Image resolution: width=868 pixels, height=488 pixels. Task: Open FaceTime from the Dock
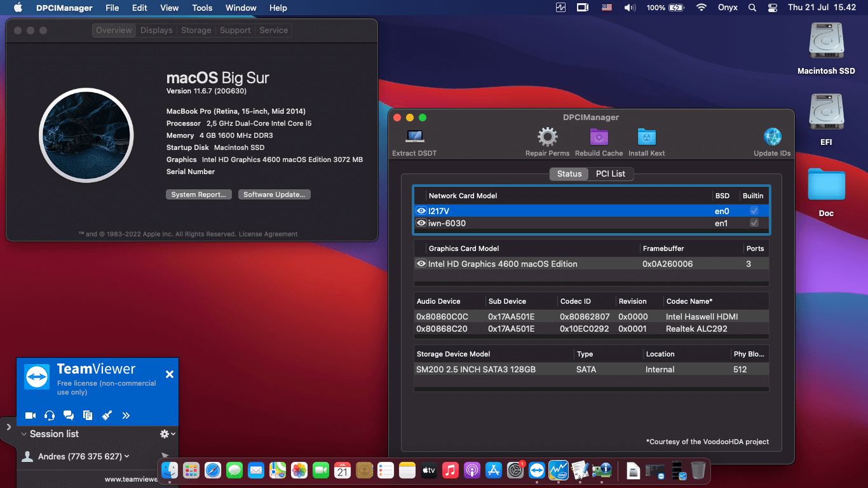(321, 470)
